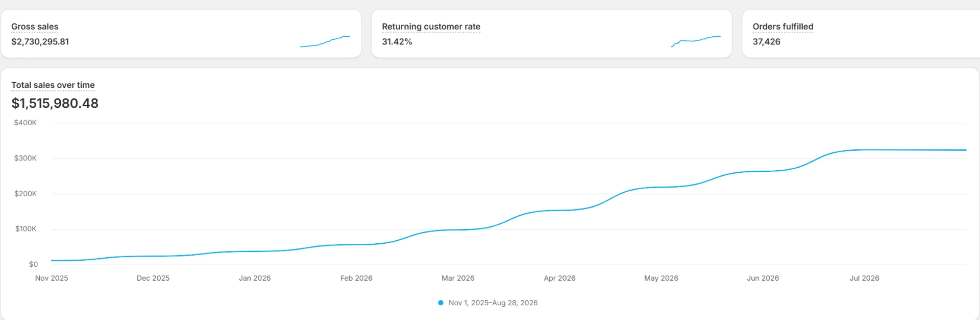Click the Orders fulfilled value 37,426
The height and width of the screenshot is (320, 980).
click(x=766, y=42)
